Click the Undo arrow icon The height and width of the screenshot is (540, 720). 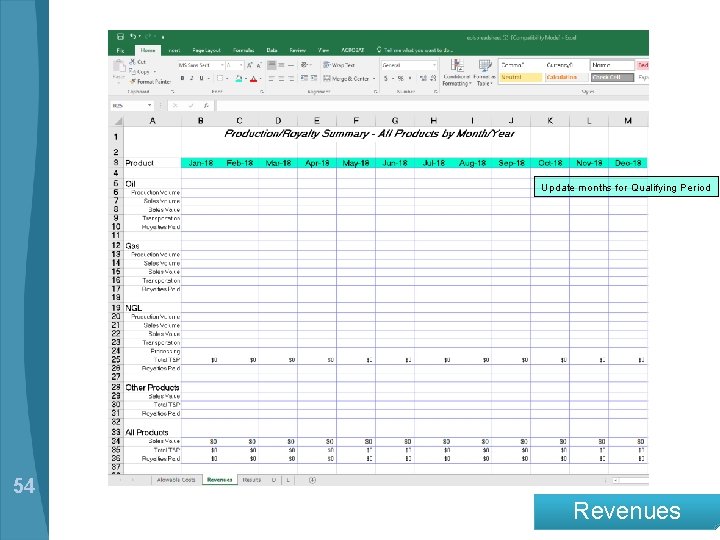click(x=133, y=37)
